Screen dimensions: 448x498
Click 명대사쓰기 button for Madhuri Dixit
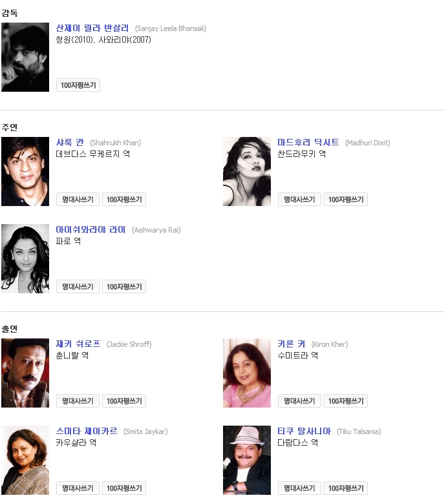299,200
